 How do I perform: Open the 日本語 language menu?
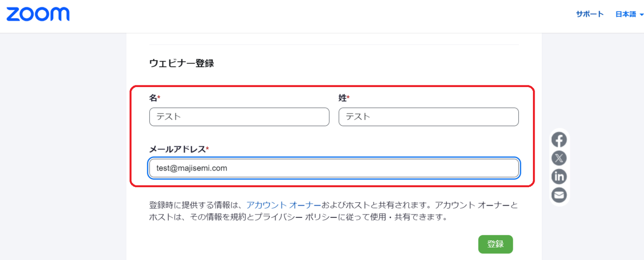[x=626, y=14]
